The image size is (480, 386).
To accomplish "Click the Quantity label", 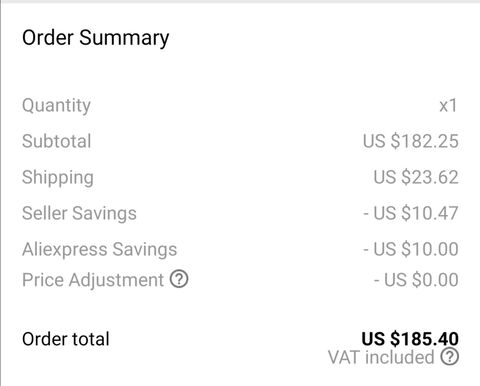I will click(x=56, y=106).
